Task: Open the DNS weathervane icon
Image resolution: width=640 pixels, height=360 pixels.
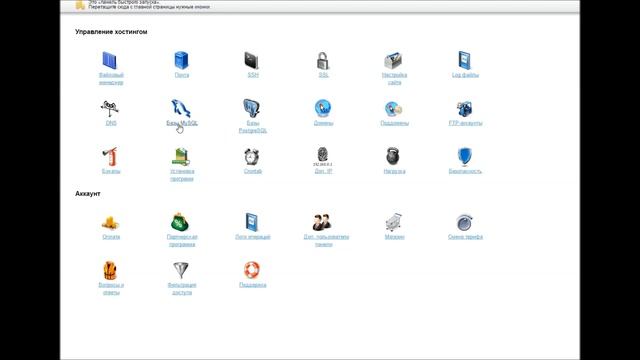Action: 110,109
